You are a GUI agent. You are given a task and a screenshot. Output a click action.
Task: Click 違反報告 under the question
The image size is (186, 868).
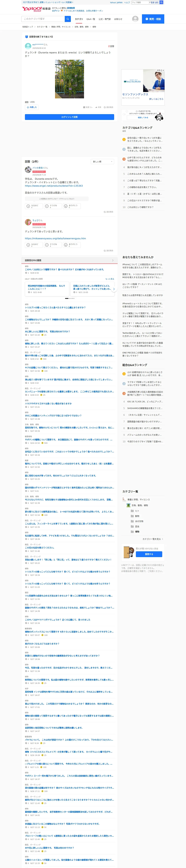(108, 107)
